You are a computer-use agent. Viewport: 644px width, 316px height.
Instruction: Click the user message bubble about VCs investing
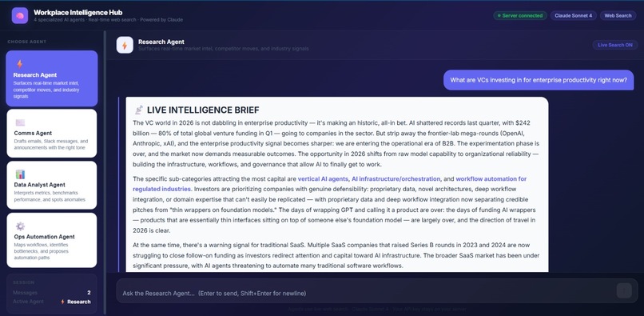click(539, 80)
